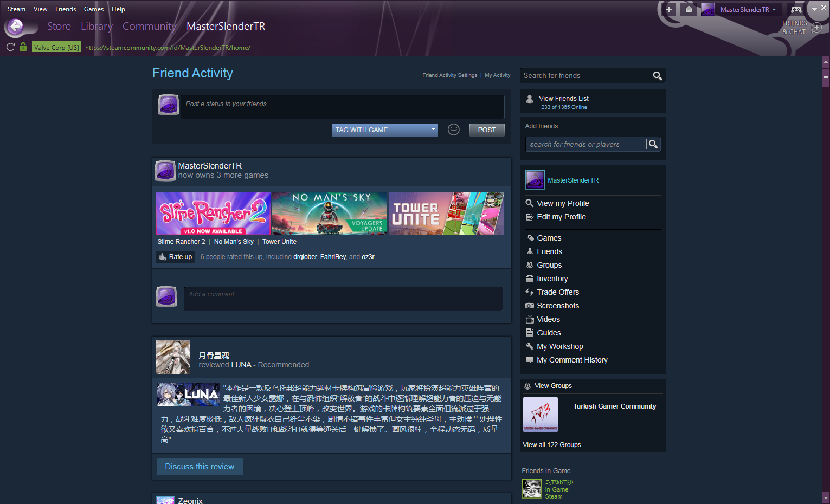Screen dimensions: 830x504
Task: Switch to the Library tab
Action: pos(96,26)
